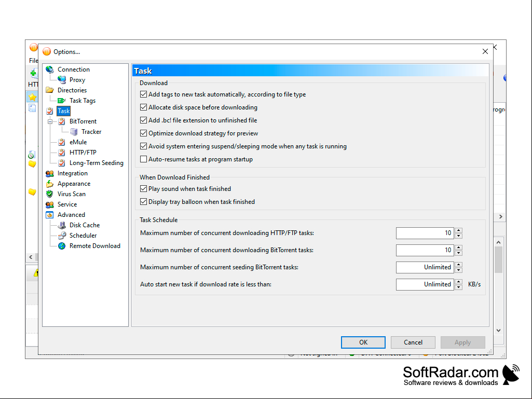Click the eMule icon in the tree
The image size is (532, 399).
(62, 142)
